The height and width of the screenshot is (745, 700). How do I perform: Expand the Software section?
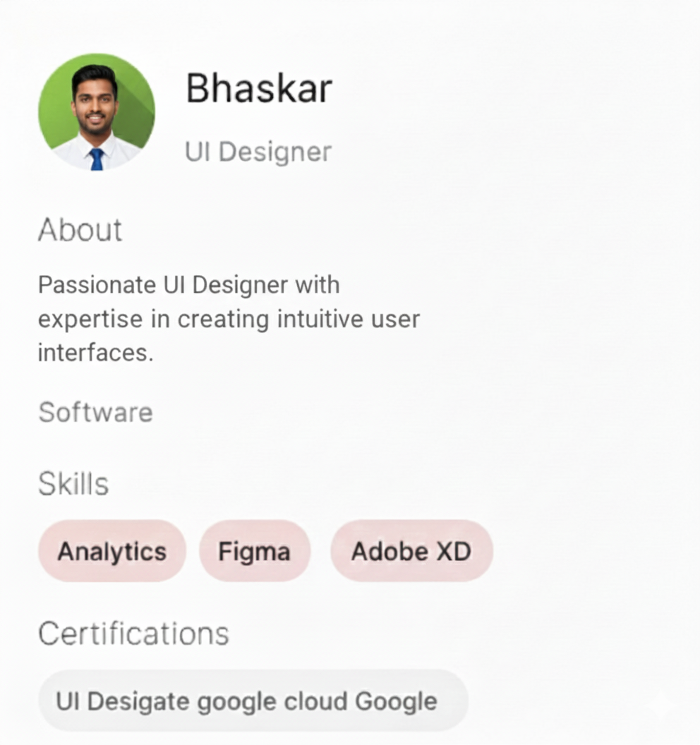[95, 412]
